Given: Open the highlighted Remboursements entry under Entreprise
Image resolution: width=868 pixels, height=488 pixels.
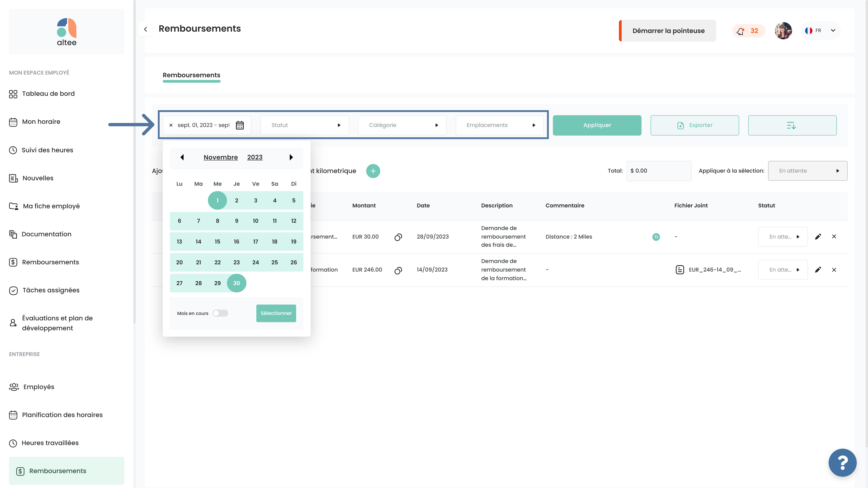Looking at the screenshot, I should (67, 471).
